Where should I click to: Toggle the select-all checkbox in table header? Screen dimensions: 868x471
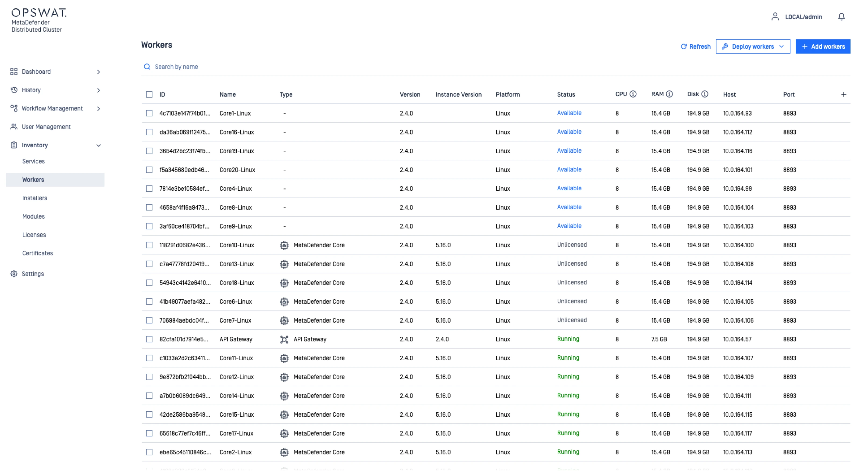pyautogui.click(x=149, y=95)
